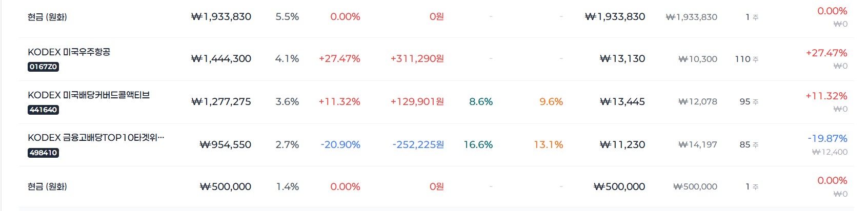Open the KODEX 금융고배당TOP10타겟위… holding name
Image resolution: width=868 pixels, height=211 pixels.
[x=96, y=137]
